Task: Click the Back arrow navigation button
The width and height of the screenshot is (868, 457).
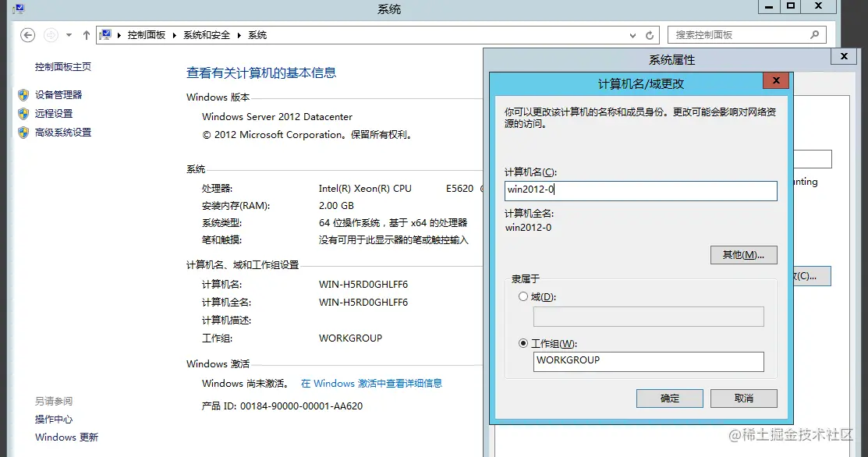Action: [x=27, y=35]
